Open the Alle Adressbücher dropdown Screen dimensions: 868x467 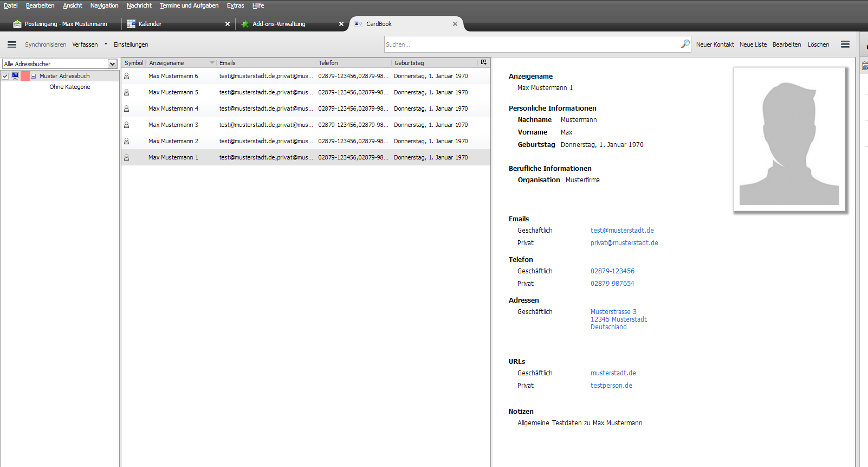60,64
